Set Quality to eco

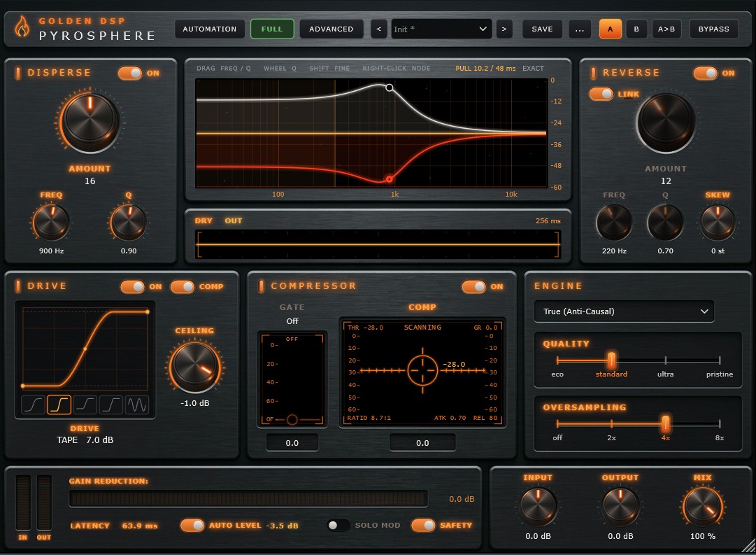click(x=557, y=360)
